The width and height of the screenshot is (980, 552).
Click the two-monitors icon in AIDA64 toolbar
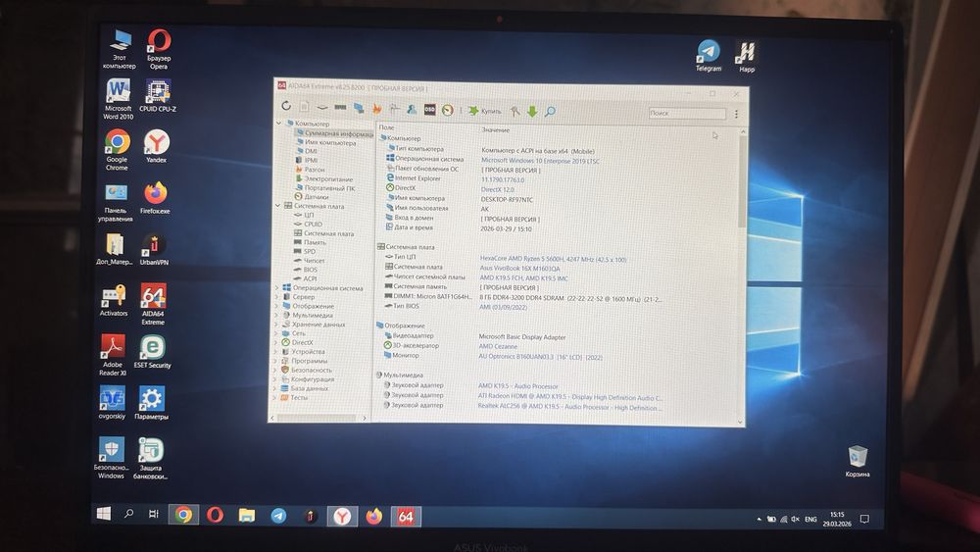pos(359,108)
